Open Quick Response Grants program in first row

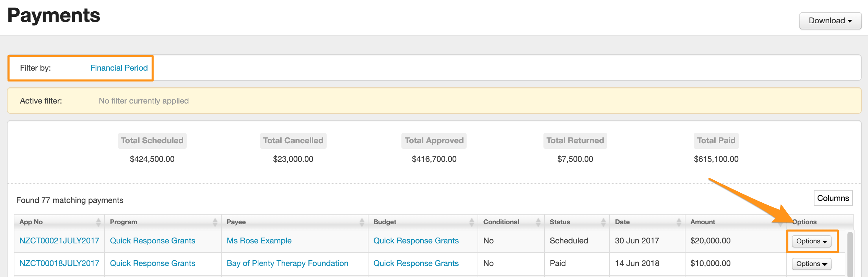tap(152, 241)
